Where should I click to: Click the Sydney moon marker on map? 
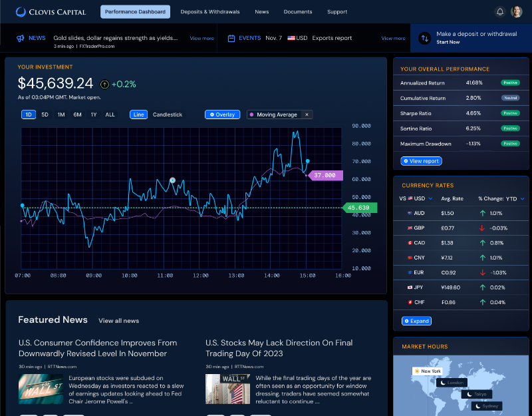tap(487, 406)
